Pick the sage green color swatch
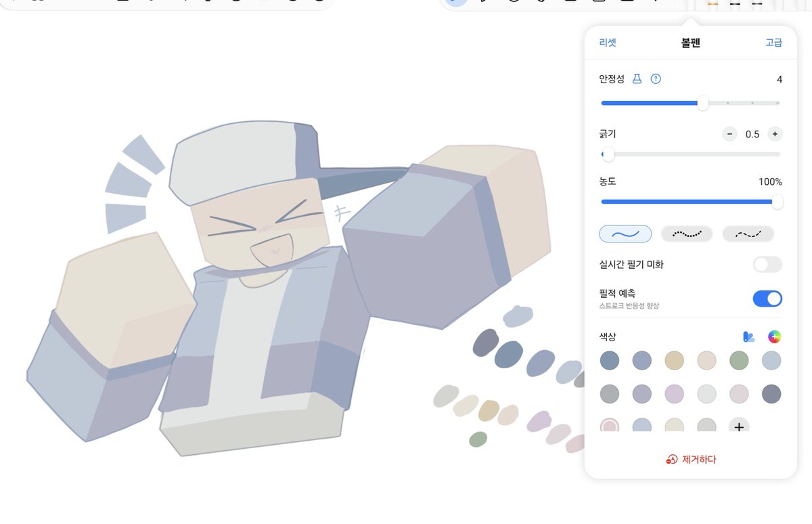The width and height of the screenshot is (812, 524). pos(739,361)
